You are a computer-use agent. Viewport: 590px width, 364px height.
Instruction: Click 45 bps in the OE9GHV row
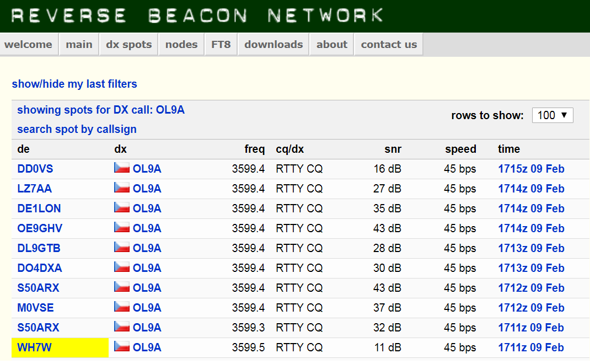pos(460,228)
